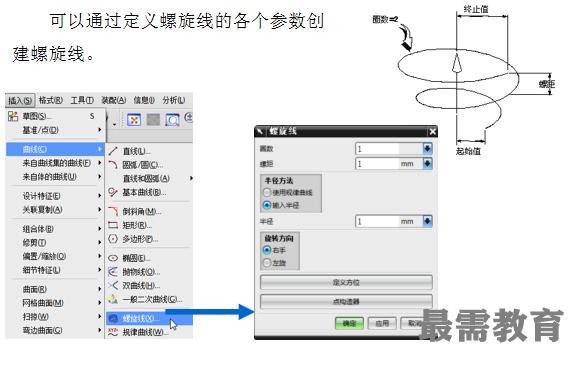This screenshot has height=365, width=570.
Task: Expand 来自体的曲线(U) submenu
Action: (55, 177)
